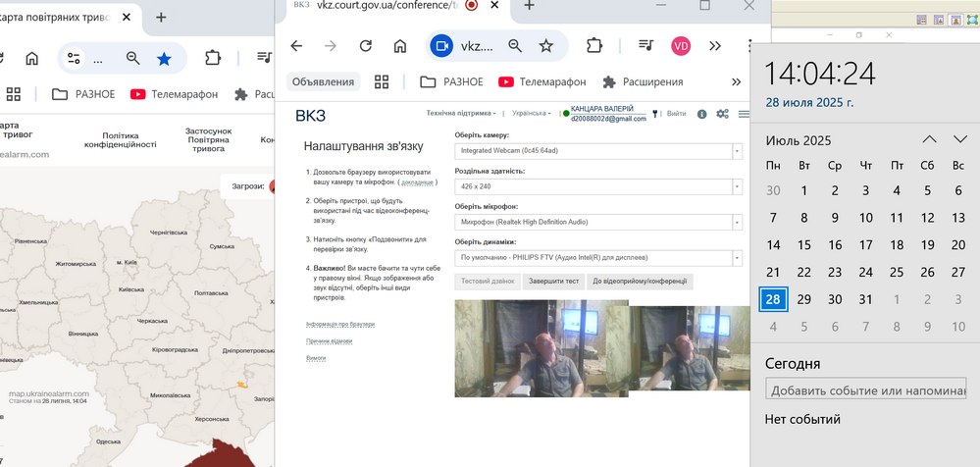Screen dimensions: 980x467
Task: Open a new tab in ВКЗ window
Action: coord(529,5)
